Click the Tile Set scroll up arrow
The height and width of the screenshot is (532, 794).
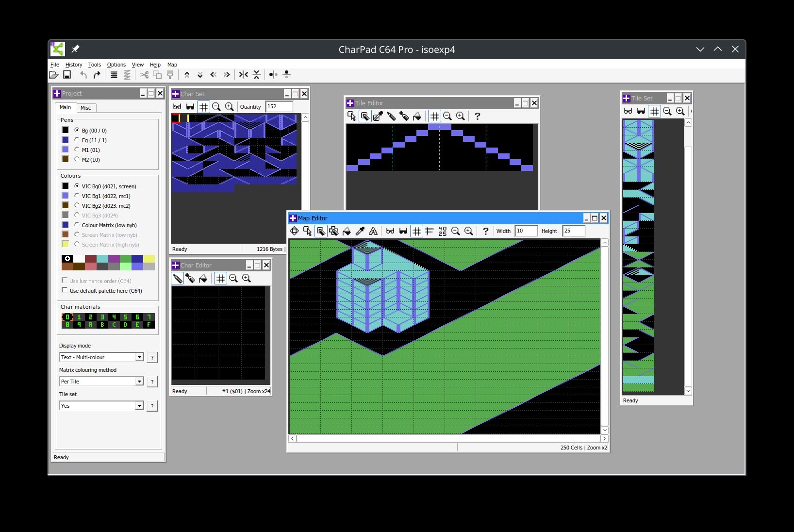pos(688,123)
